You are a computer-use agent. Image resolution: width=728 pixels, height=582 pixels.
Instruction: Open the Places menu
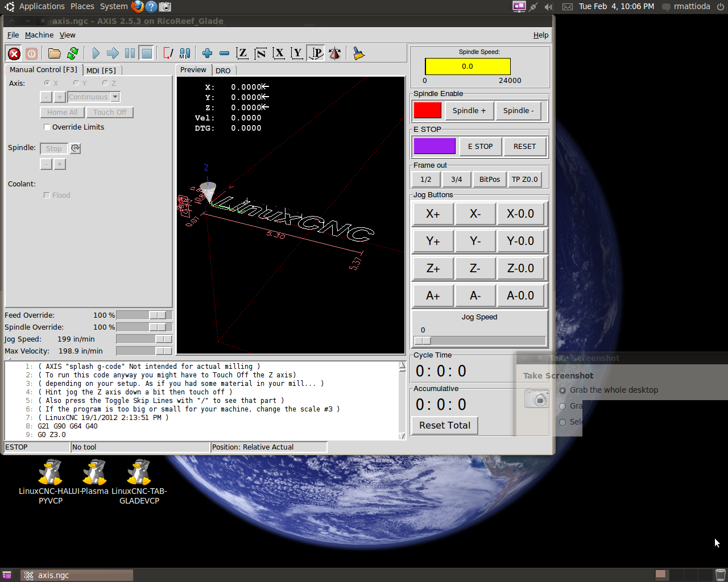tap(82, 6)
